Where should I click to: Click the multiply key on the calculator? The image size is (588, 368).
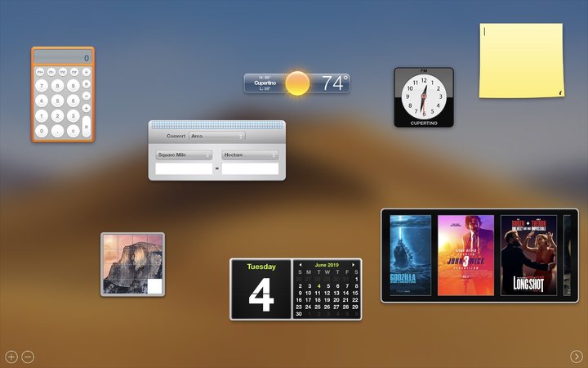click(x=87, y=83)
